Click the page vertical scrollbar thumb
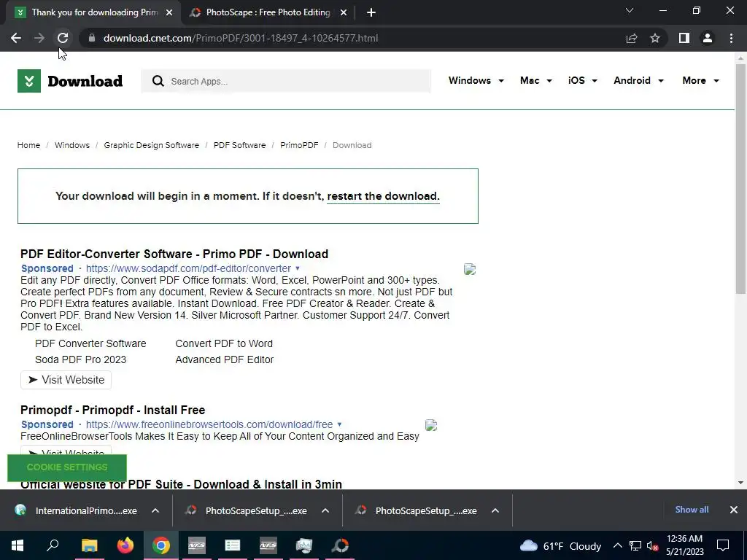The image size is (747, 560). pyautogui.click(x=740, y=179)
